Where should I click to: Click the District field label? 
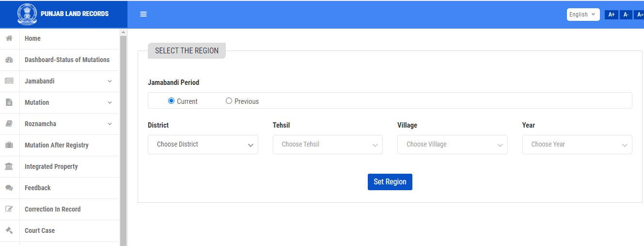[x=158, y=125]
